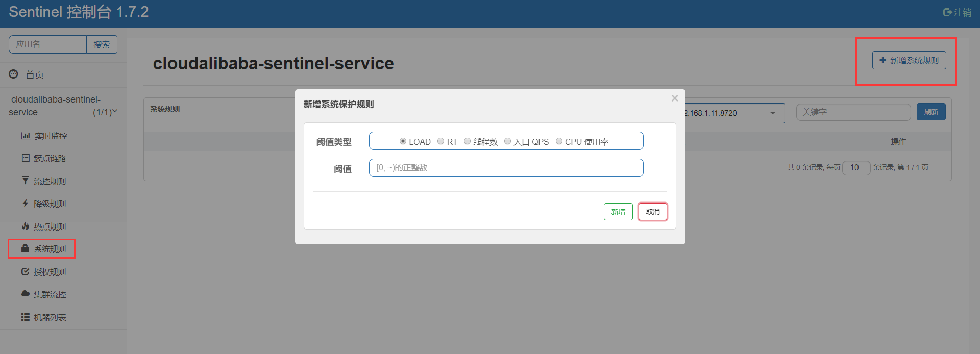Viewport: 980px width, 354px height.
Task: Click the Sentinel 控制台 1.7.2 title
Action: pyautogui.click(x=79, y=12)
